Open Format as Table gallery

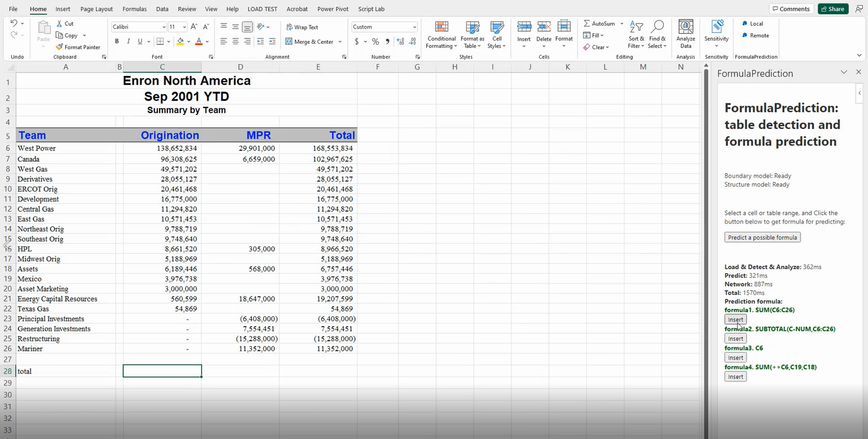click(472, 35)
